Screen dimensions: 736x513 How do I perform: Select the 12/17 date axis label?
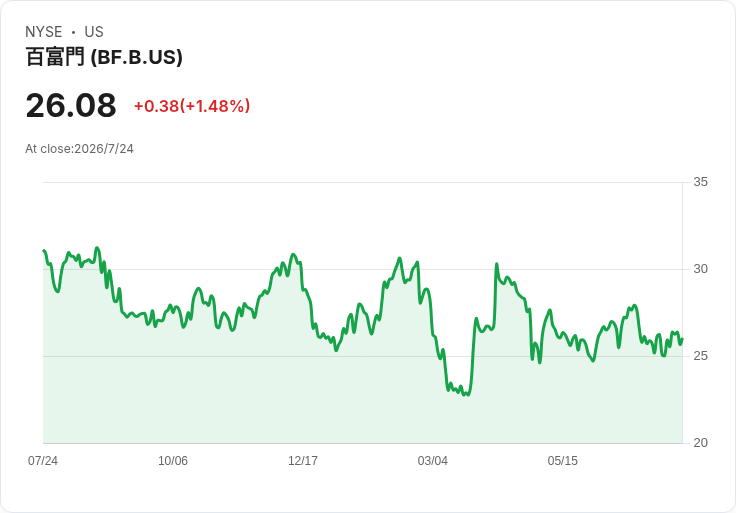(303, 461)
